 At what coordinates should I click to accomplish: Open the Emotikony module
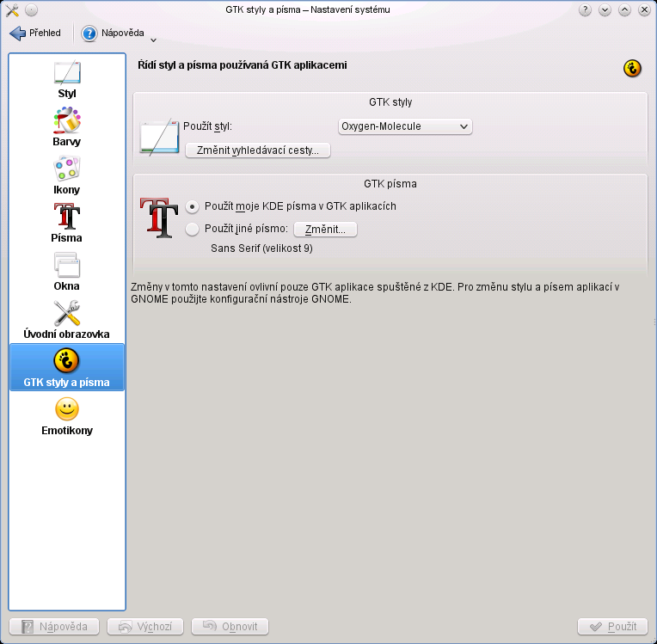point(67,416)
